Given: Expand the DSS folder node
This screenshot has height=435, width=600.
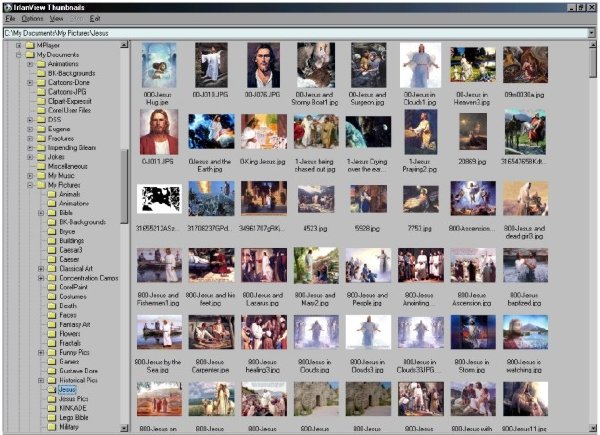Looking at the screenshot, I should click(x=30, y=120).
